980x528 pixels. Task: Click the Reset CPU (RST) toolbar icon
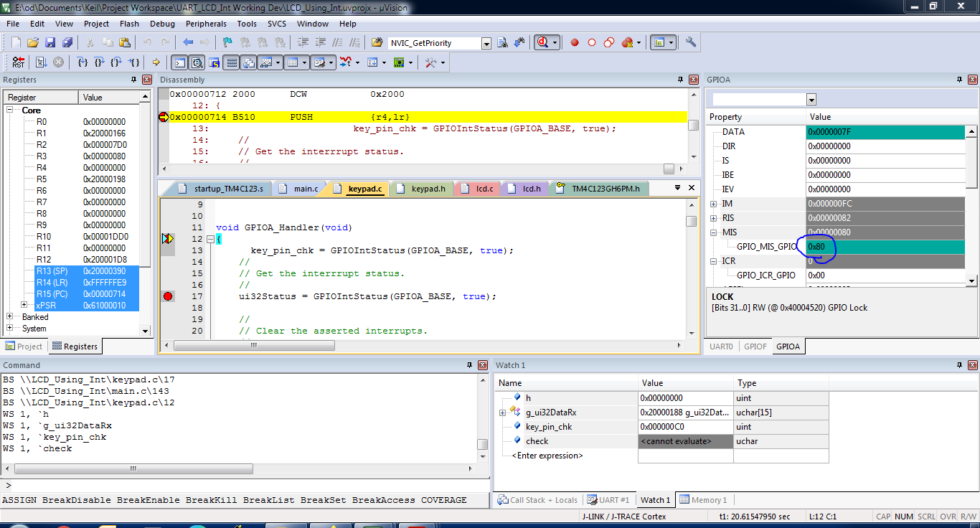tap(18, 62)
